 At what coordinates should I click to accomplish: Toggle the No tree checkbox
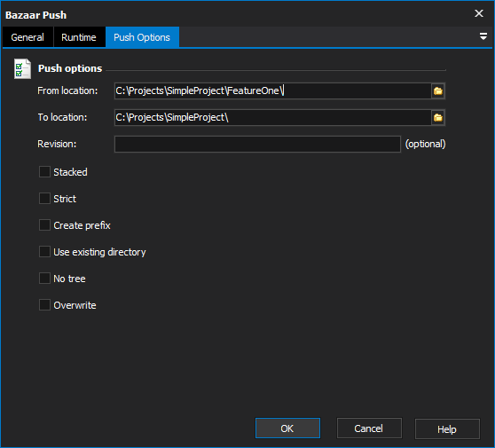(x=44, y=279)
